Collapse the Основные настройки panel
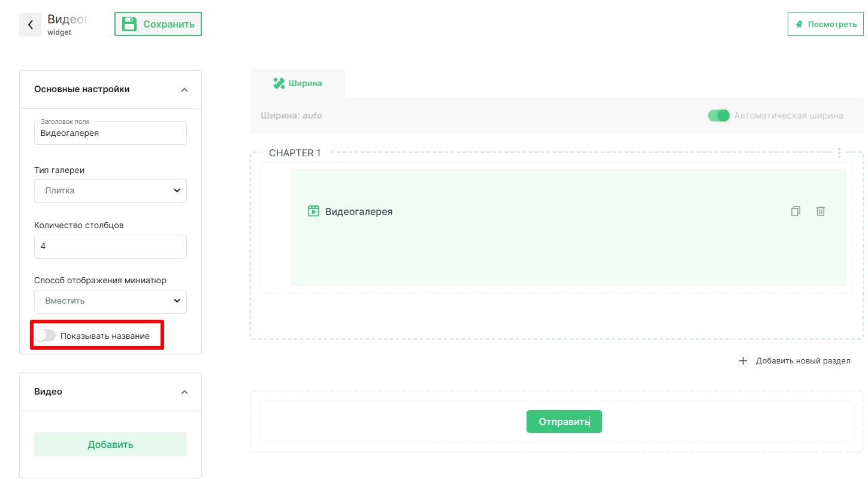The image size is (868, 485). (x=185, y=90)
